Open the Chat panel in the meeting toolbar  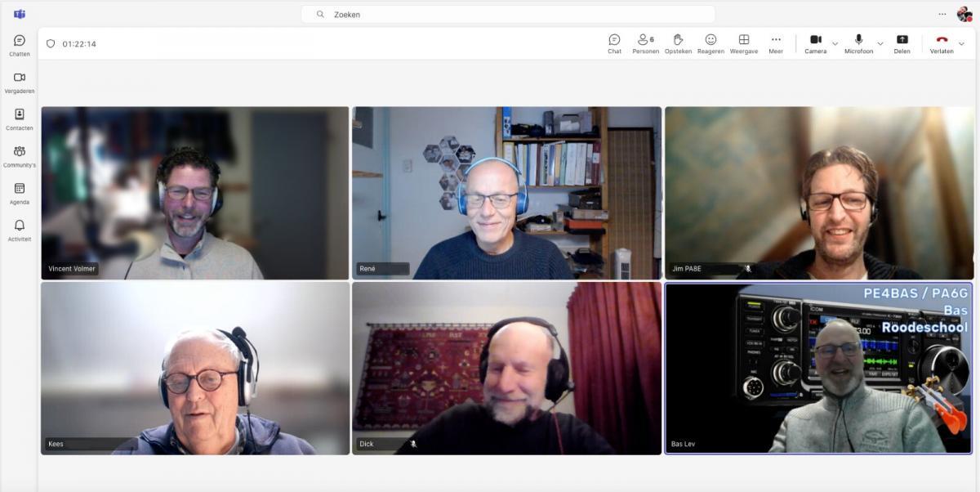click(x=614, y=43)
